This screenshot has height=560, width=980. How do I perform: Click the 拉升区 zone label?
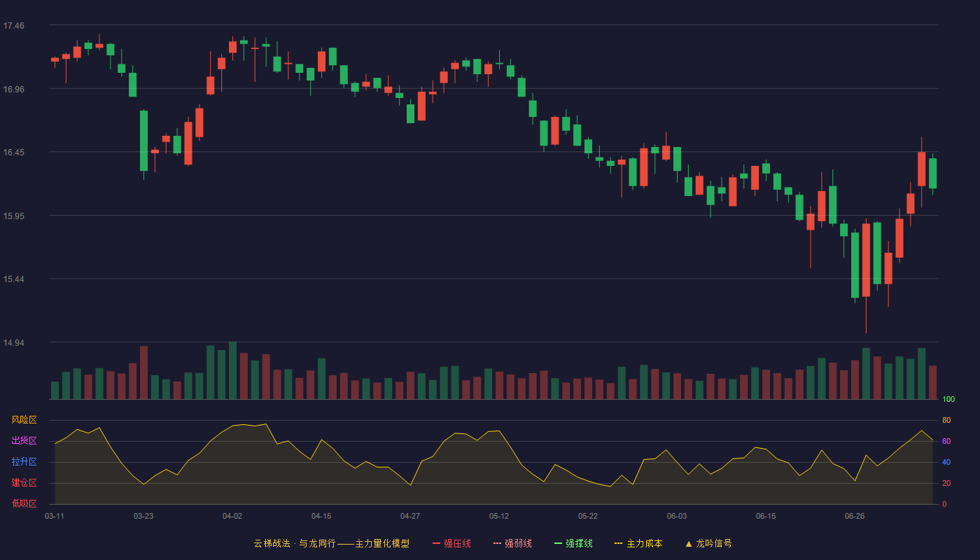pyautogui.click(x=24, y=462)
